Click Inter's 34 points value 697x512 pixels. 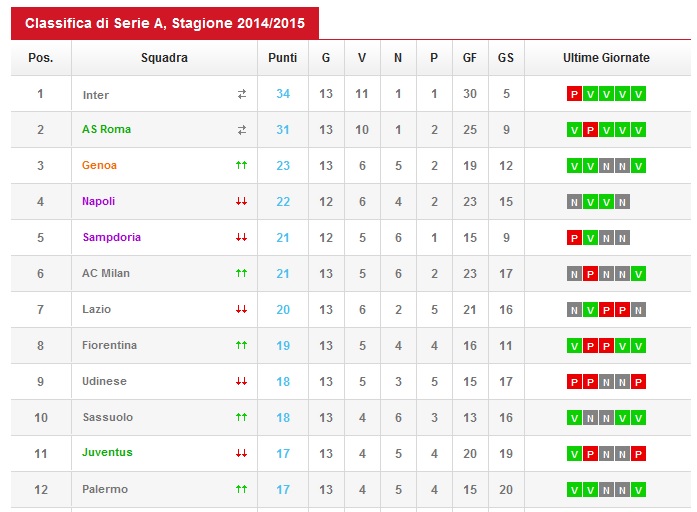pos(283,94)
